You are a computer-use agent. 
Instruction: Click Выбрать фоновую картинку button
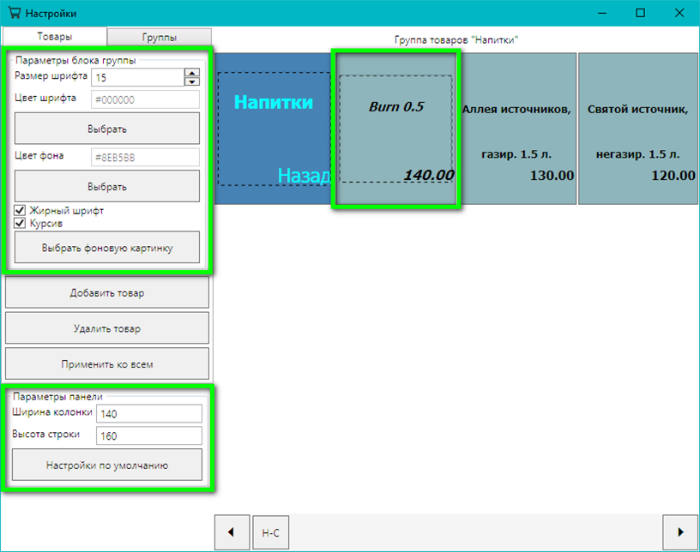pyautogui.click(x=107, y=248)
